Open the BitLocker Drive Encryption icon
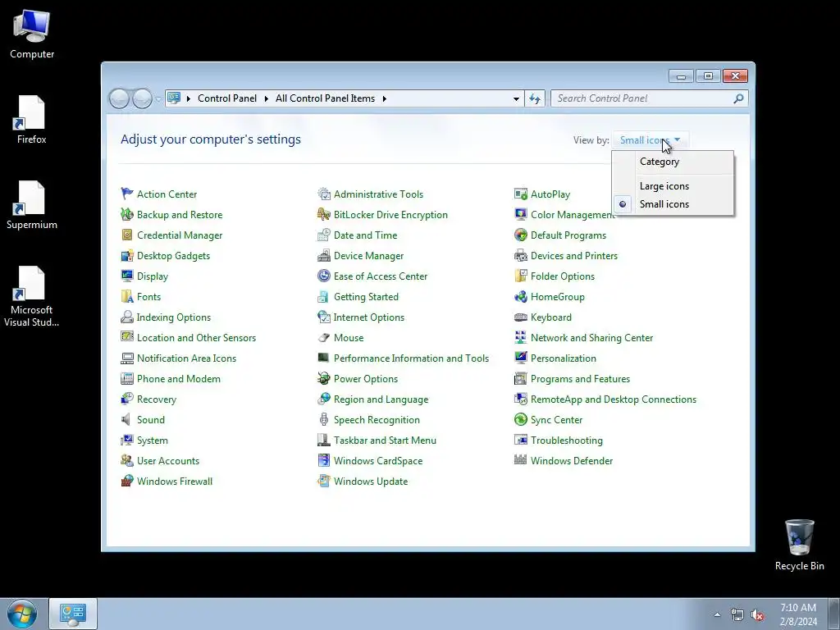Screen dimensions: 840x630 click(323, 214)
